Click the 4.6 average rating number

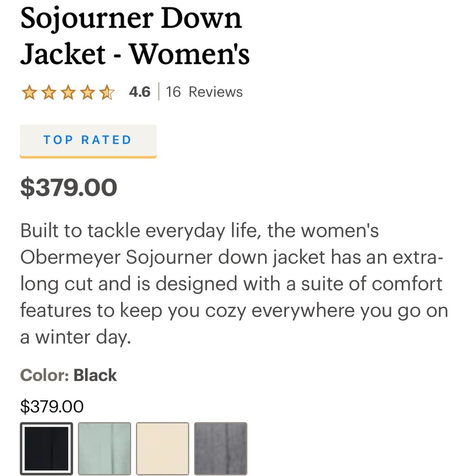(139, 92)
